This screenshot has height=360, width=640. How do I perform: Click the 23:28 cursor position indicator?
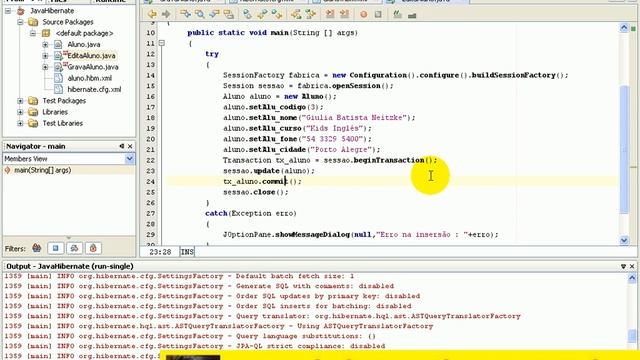coord(160,252)
